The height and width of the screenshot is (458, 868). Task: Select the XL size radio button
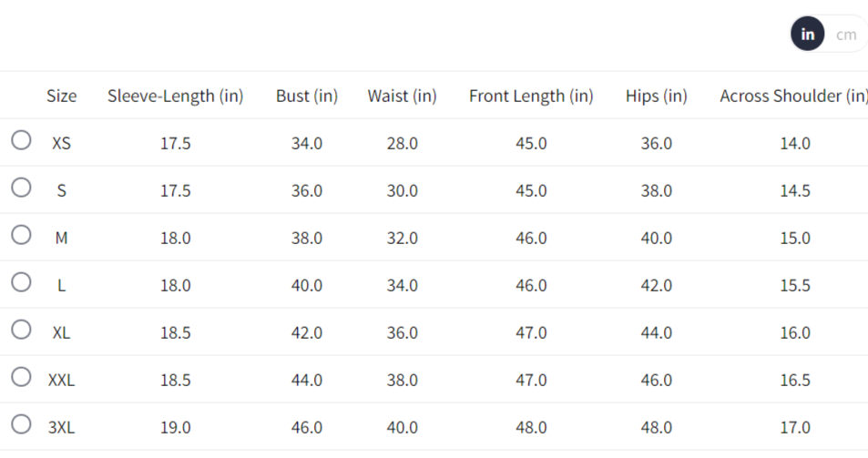(x=22, y=330)
